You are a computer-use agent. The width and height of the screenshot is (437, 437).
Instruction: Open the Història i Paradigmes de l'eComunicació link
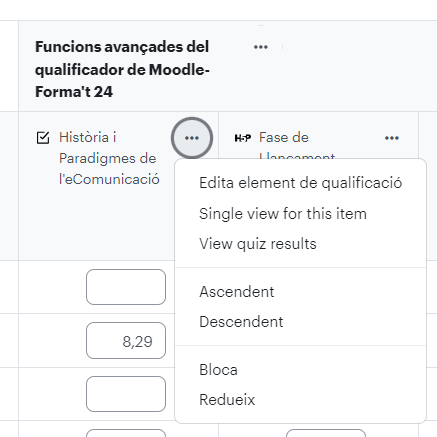109,158
